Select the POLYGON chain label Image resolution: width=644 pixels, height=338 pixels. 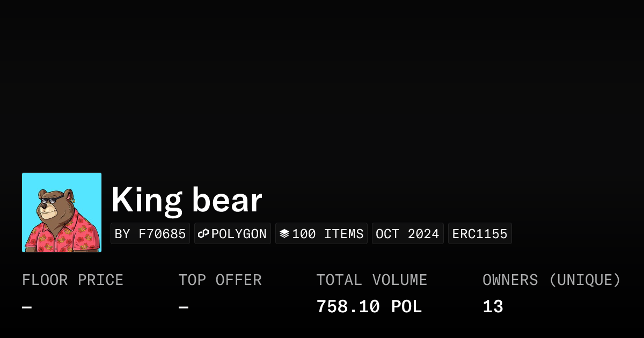239,234
